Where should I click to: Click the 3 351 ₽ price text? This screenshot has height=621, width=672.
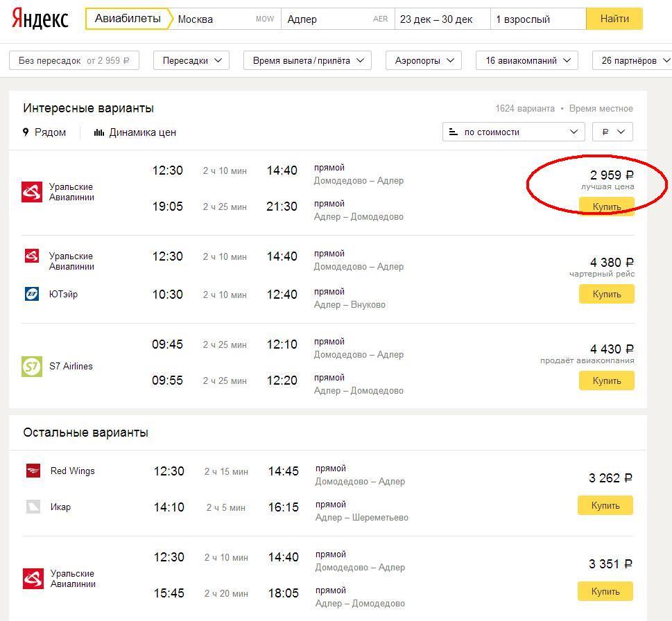(x=610, y=564)
